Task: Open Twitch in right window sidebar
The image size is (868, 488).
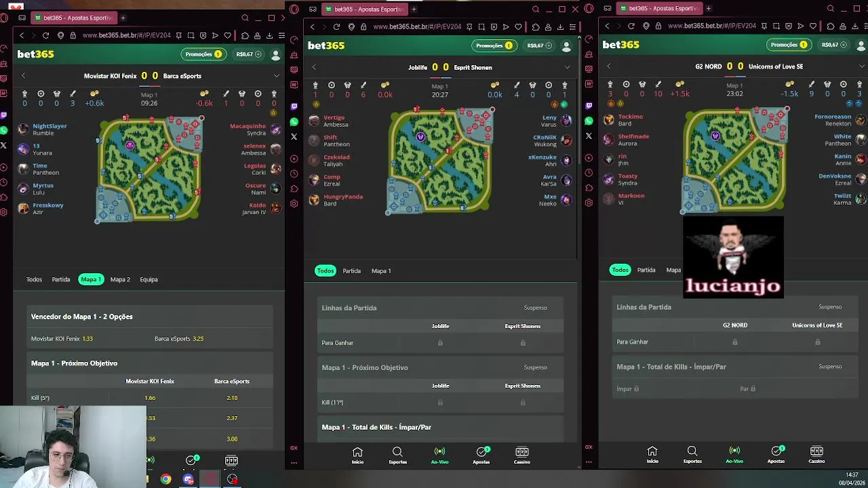Action: [x=589, y=106]
